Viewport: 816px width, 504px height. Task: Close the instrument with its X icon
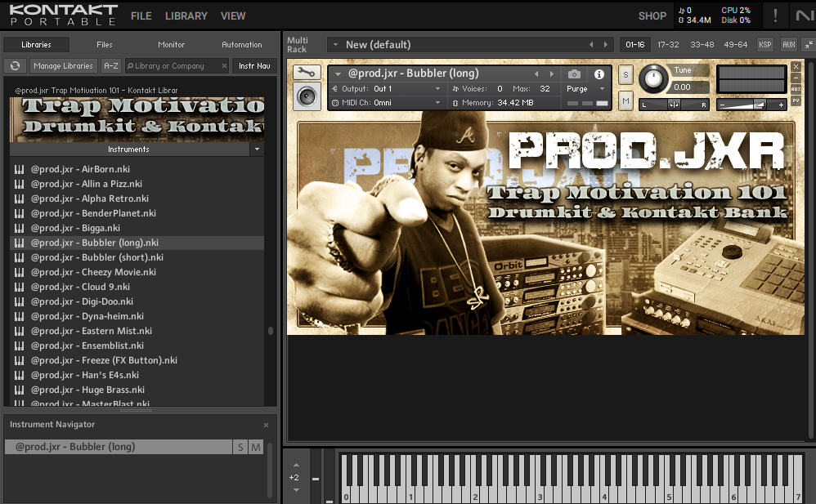point(796,67)
